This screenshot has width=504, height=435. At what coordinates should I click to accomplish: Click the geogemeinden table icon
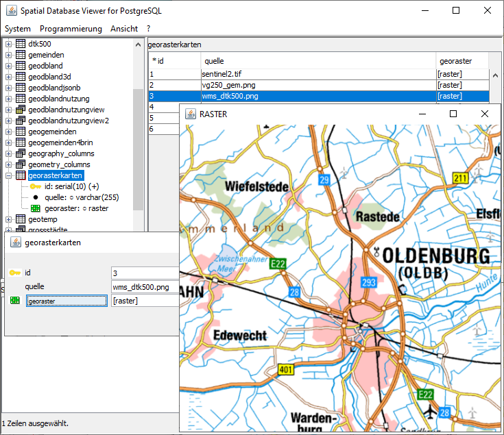pyautogui.click(x=21, y=132)
